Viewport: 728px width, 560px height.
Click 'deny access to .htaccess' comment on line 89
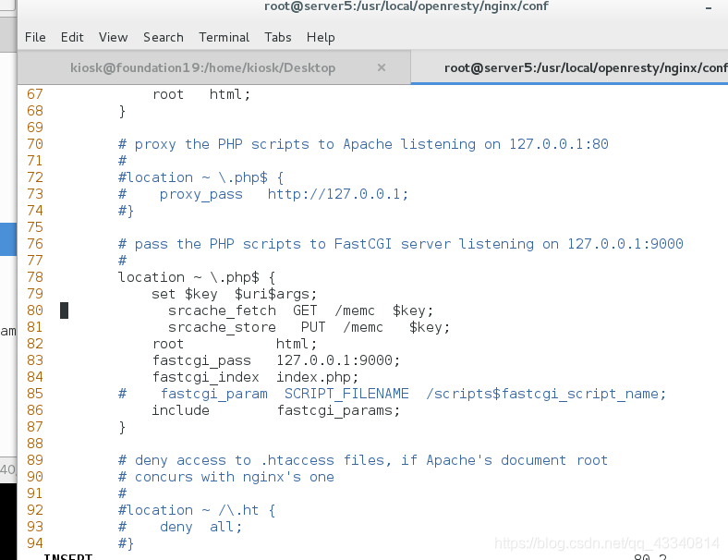click(x=363, y=460)
